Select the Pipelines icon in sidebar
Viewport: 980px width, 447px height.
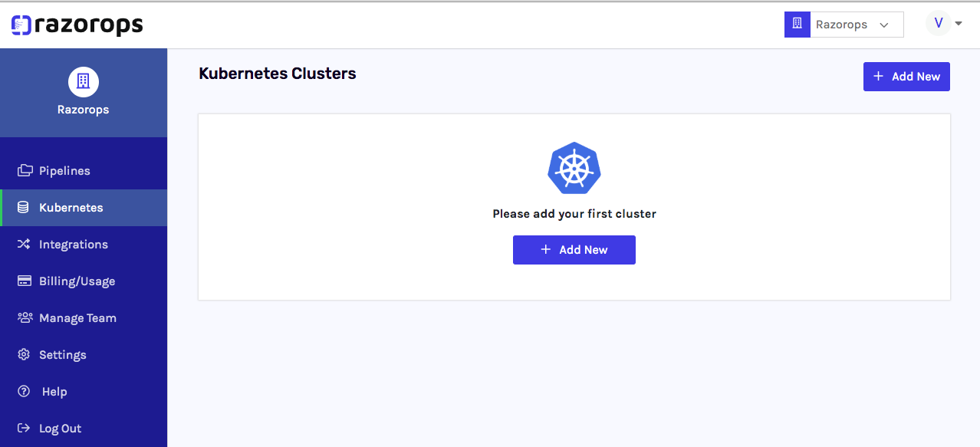(25, 170)
